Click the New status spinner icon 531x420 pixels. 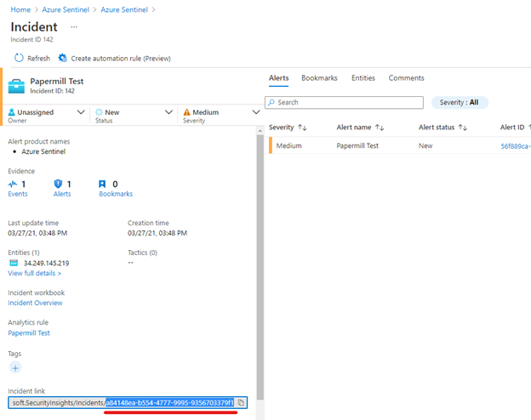[x=99, y=112]
